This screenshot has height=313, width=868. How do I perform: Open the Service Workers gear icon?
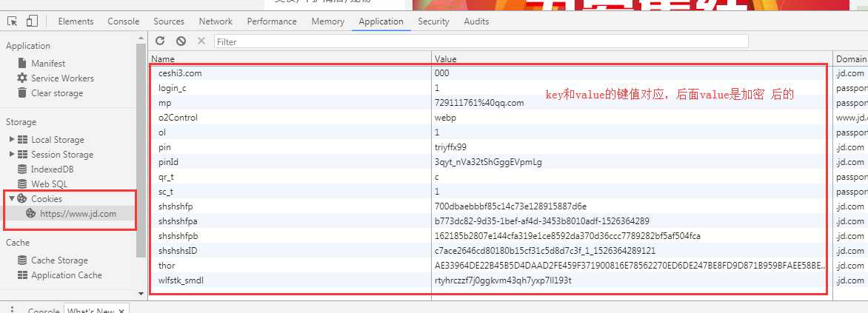(22, 78)
